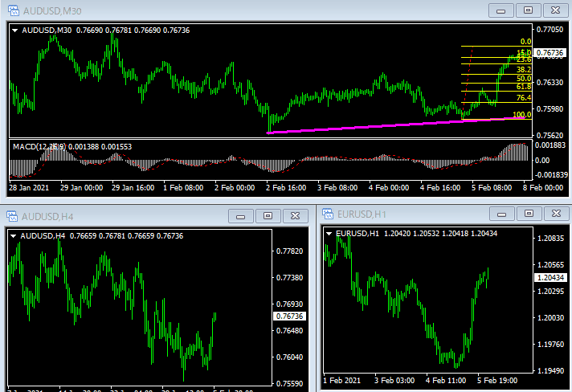
Task: Click the 1 Feb 2021 label on EURUSD chart
Action: (341, 381)
